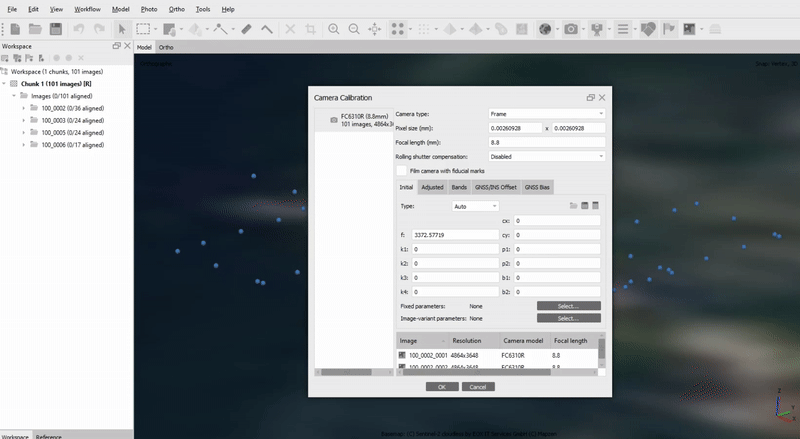Click the Open project folder icon
Screen dimensions: 800x439
click(35, 29)
